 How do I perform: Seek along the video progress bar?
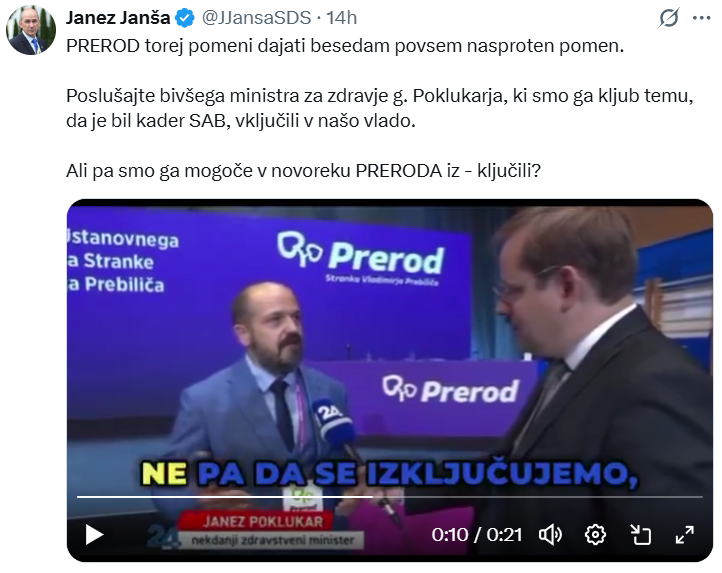click(x=390, y=497)
